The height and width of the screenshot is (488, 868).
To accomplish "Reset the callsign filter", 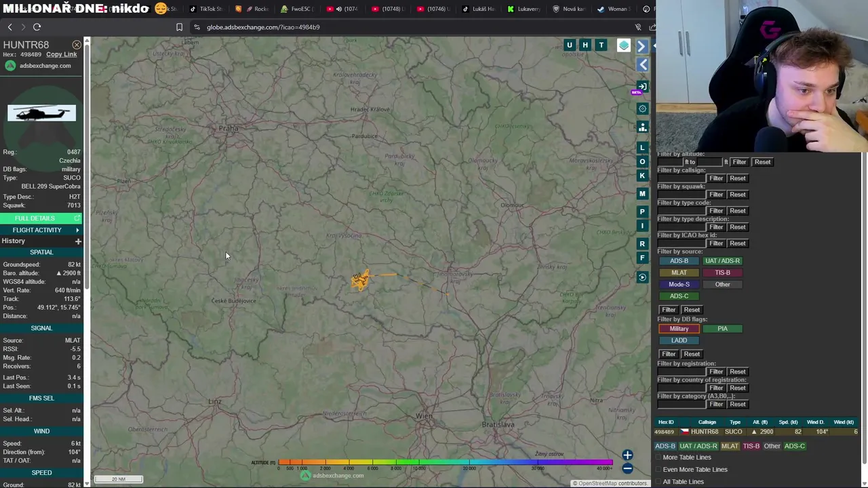I will [x=738, y=178].
